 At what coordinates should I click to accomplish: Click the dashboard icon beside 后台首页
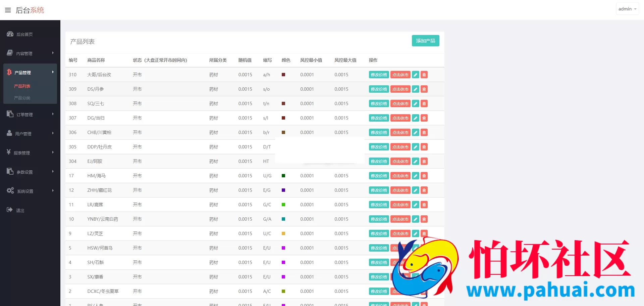[10, 34]
